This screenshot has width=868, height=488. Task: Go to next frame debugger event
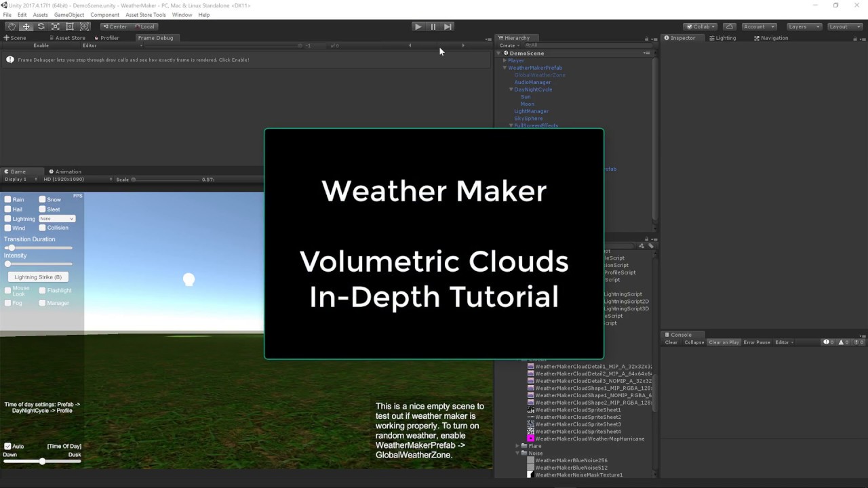pos(463,45)
